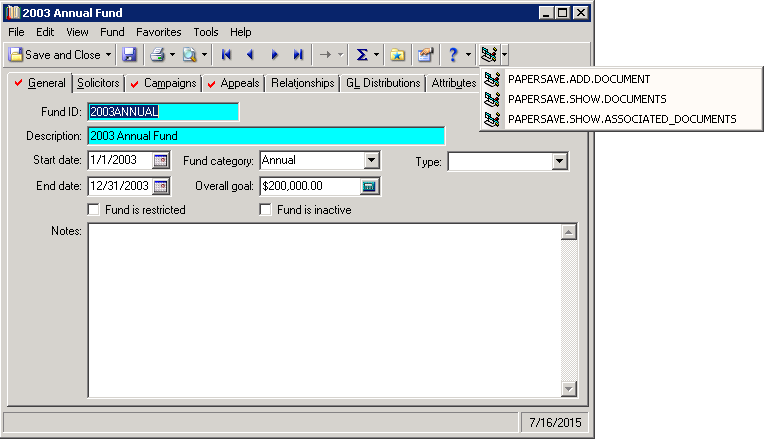Viewport: 764px width, 439px height.
Task: Click the Fund ID field
Action: tap(163, 112)
